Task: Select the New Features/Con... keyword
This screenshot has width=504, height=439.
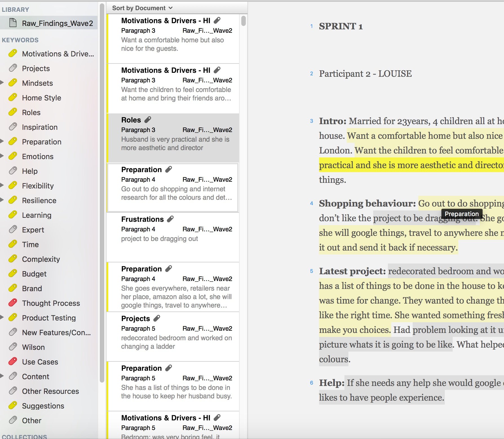Action: point(49,332)
